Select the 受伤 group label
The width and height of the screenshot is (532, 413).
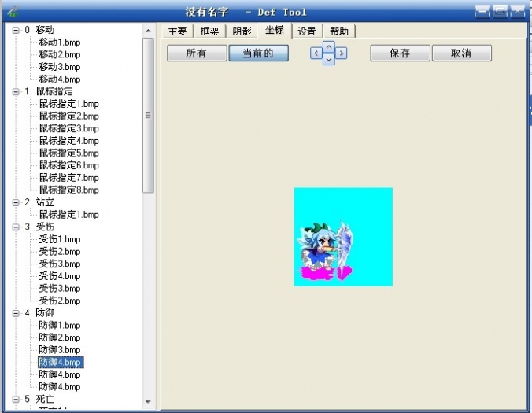(x=45, y=227)
